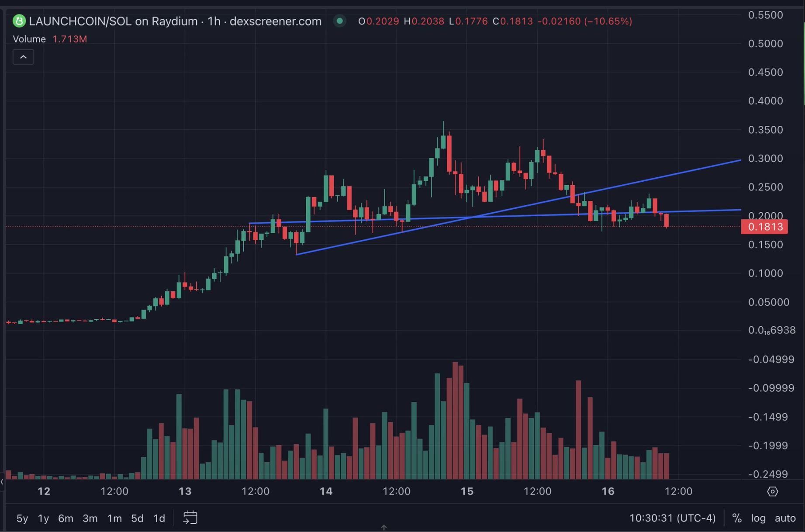Viewport: 805px width, 532px height.
Task: Open the go-to-date calendar icon
Action: coord(190,518)
